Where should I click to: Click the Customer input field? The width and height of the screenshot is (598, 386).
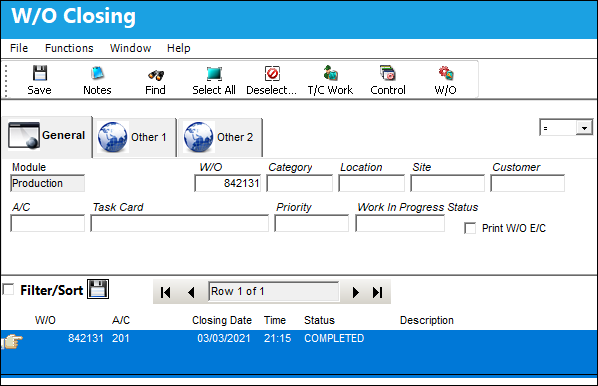tap(527, 183)
